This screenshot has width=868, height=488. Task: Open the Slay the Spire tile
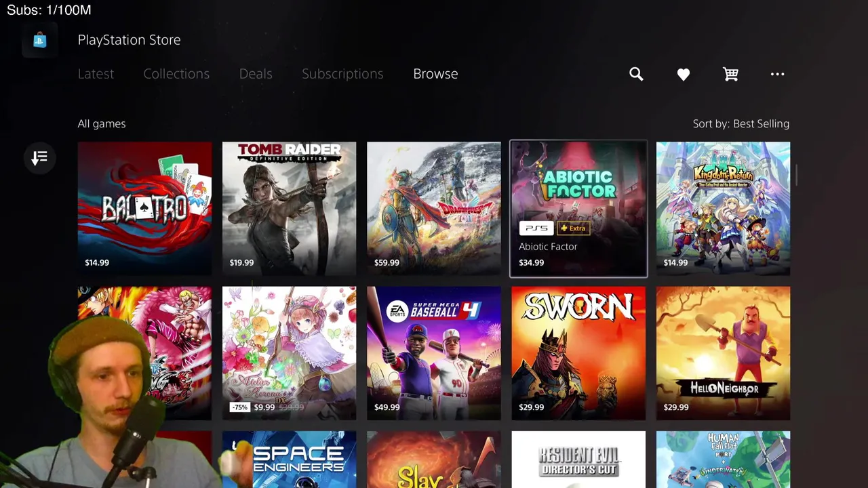[x=434, y=460]
